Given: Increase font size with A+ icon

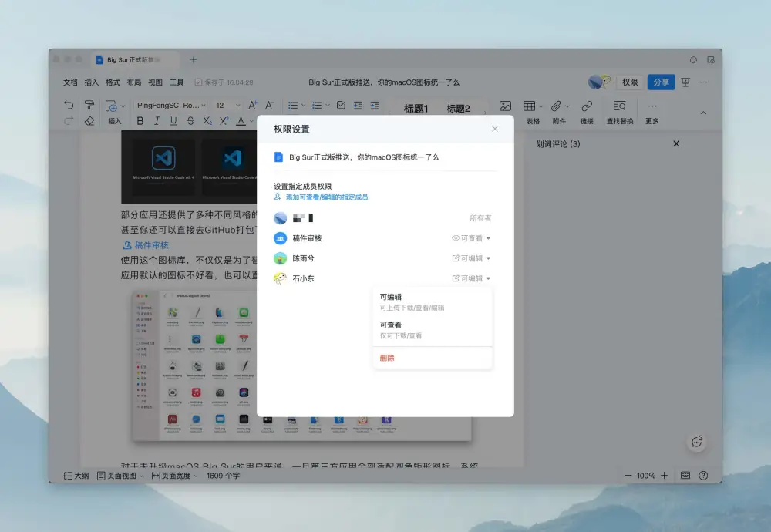Looking at the screenshot, I should coord(253,105).
